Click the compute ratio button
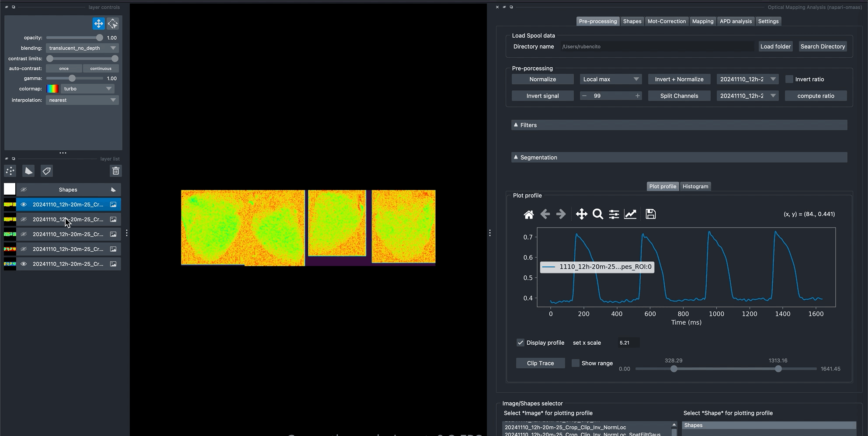868x436 pixels. pos(816,96)
